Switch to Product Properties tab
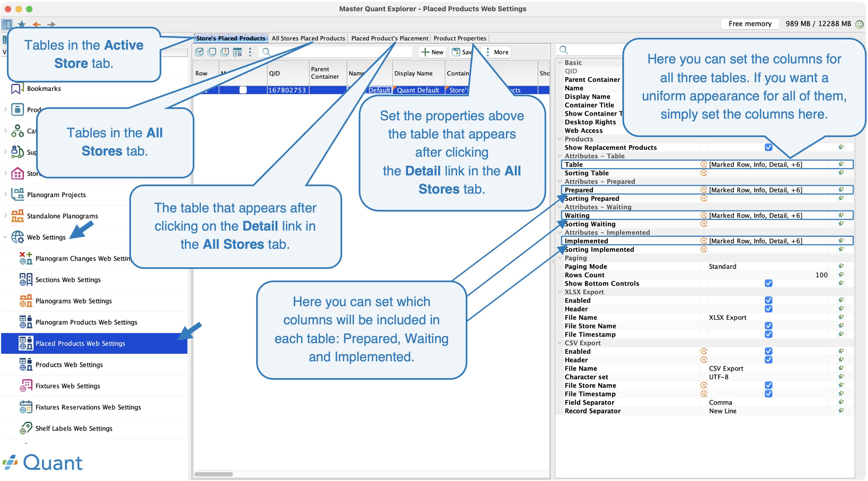This screenshot has height=481, width=868. tap(460, 38)
